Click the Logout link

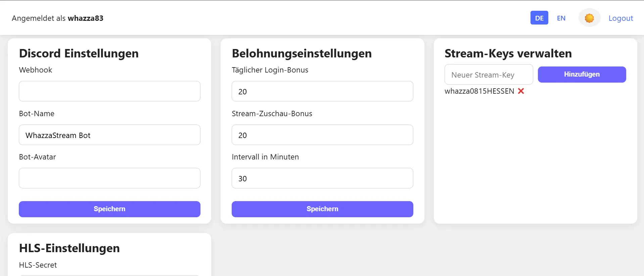point(620,18)
